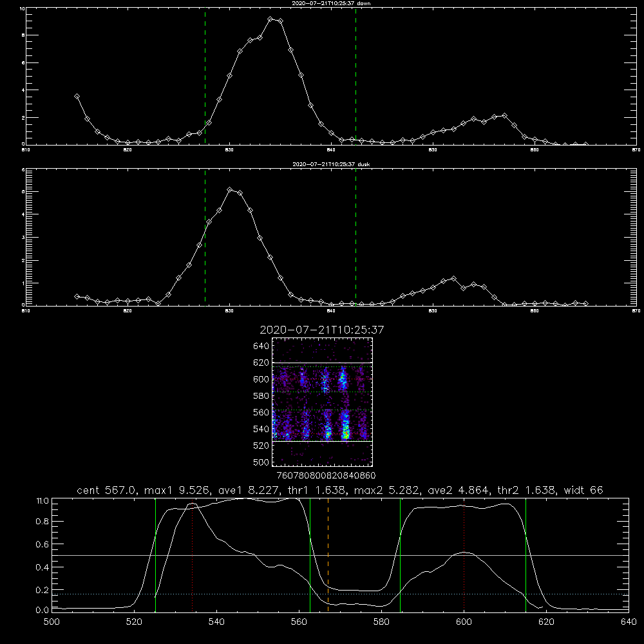The width and height of the screenshot is (644, 644).
Task: Click heat map y-axis label 580
Action: pyautogui.click(x=261, y=395)
